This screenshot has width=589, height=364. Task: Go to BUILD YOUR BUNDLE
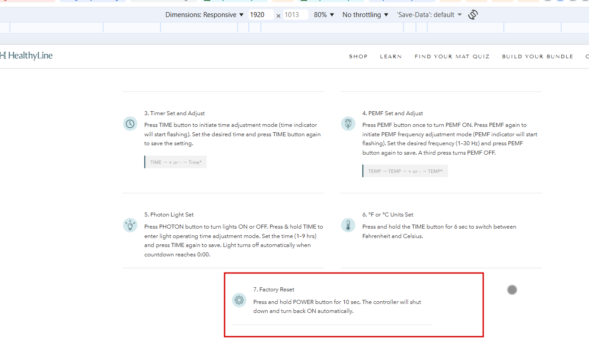(x=537, y=56)
